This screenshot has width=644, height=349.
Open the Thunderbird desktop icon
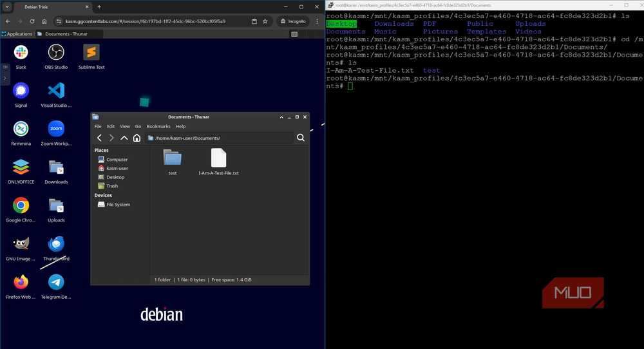[x=56, y=244]
